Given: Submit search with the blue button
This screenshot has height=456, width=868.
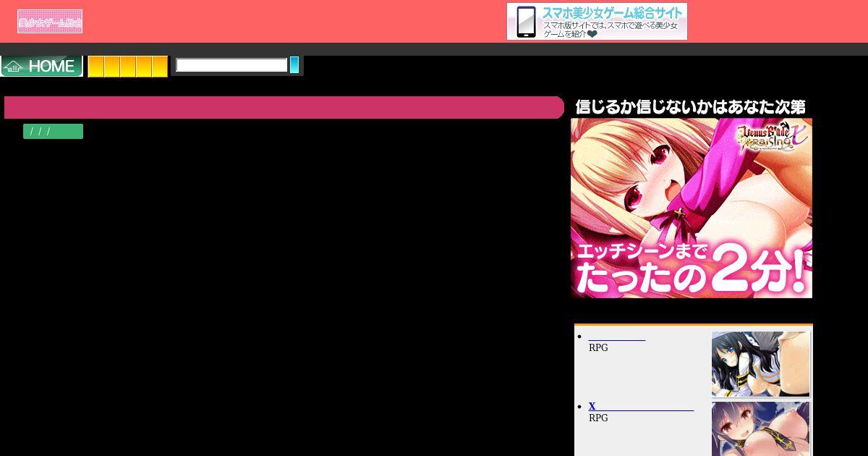Looking at the screenshot, I should click(x=294, y=65).
